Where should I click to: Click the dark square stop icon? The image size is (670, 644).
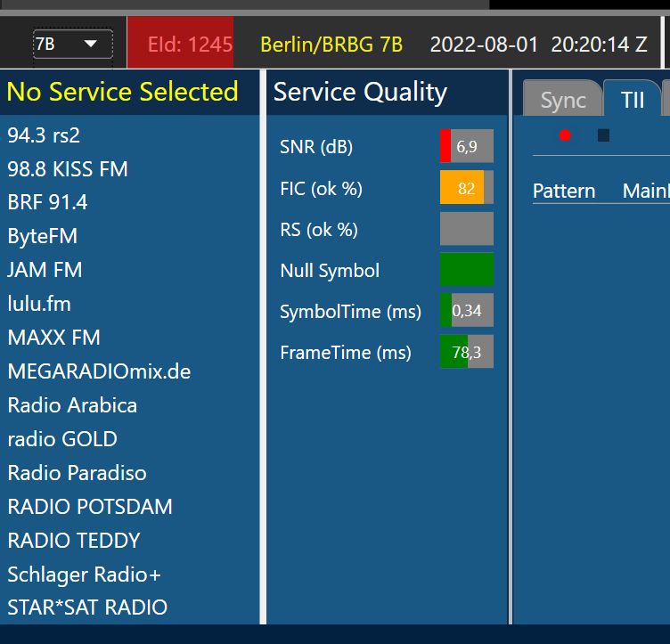tap(603, 135)
